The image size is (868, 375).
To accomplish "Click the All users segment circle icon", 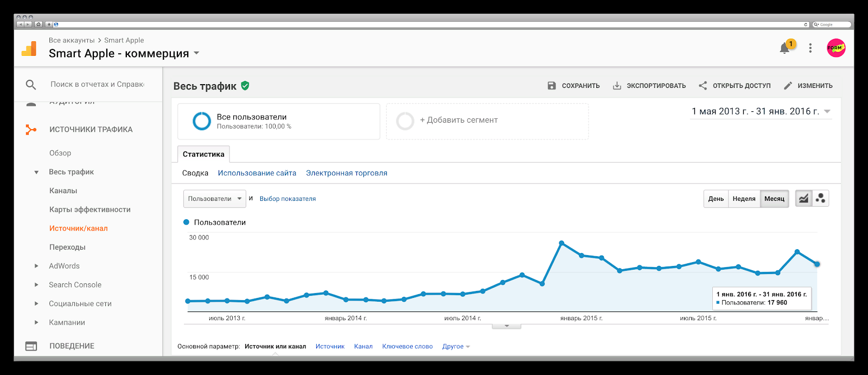I will click(x=202, y=121).
